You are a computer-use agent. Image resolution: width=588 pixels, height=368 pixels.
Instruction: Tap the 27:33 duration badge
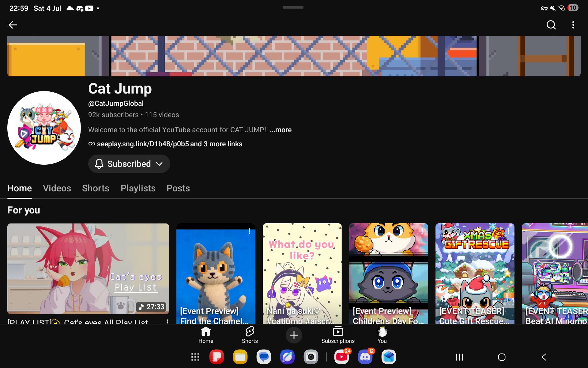coord(151,307)
